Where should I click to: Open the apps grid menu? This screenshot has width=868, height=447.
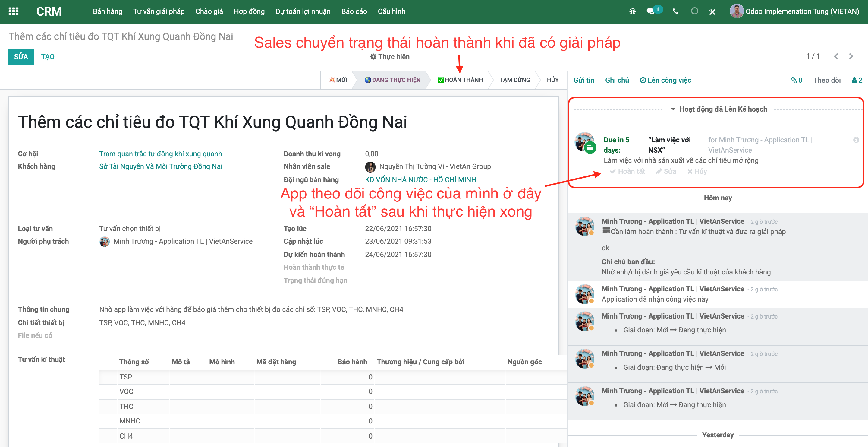(x=14, y=11)
